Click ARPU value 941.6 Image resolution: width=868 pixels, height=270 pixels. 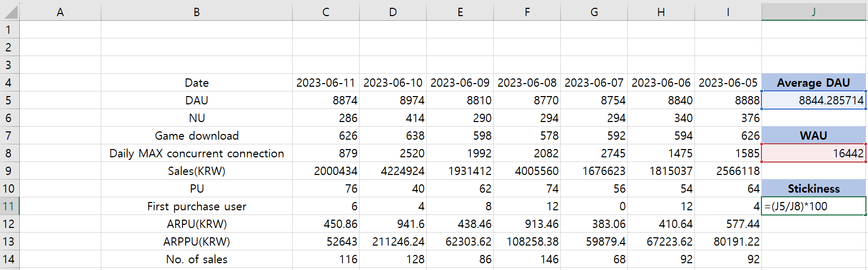point(393,224)
